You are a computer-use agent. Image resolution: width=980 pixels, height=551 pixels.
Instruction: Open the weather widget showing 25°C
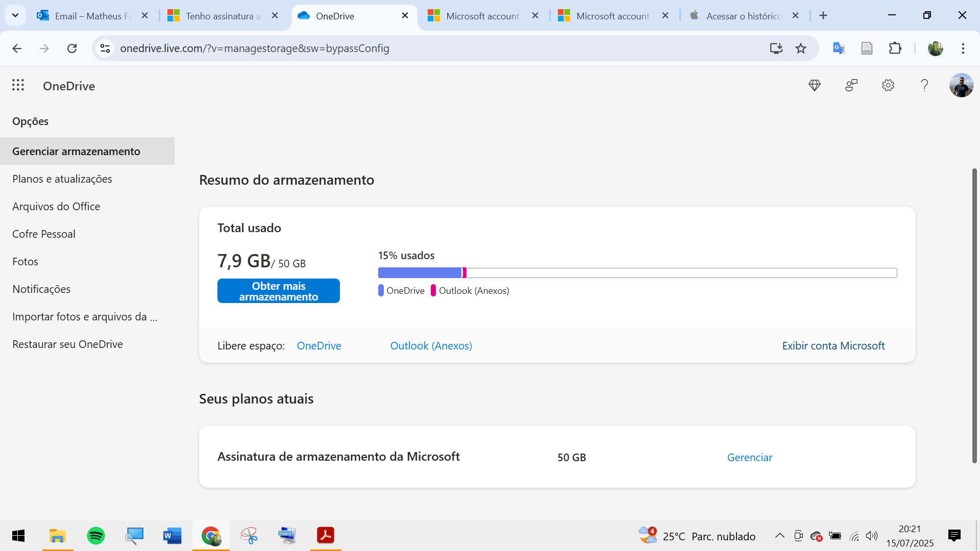point(697,536)
